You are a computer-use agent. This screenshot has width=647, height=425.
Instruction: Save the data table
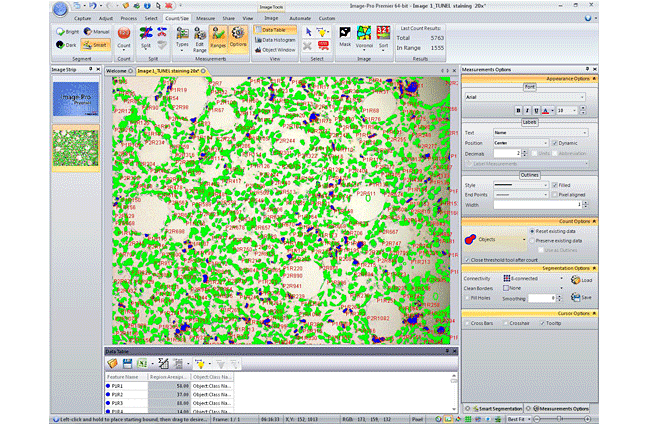pyautogui.click(x=127, y=364)
